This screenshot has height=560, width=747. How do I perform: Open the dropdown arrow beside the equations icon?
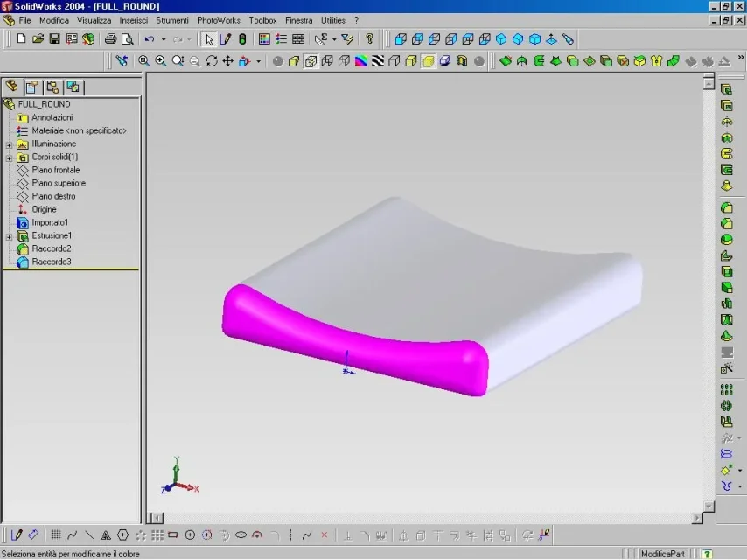(334, 39)
